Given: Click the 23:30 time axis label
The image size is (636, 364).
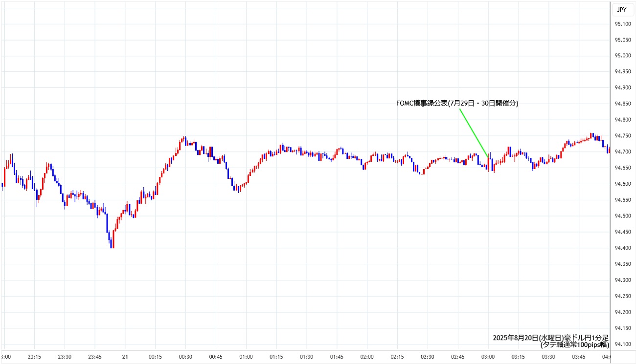Looking at the screenshot, I should tap(65, 357).
